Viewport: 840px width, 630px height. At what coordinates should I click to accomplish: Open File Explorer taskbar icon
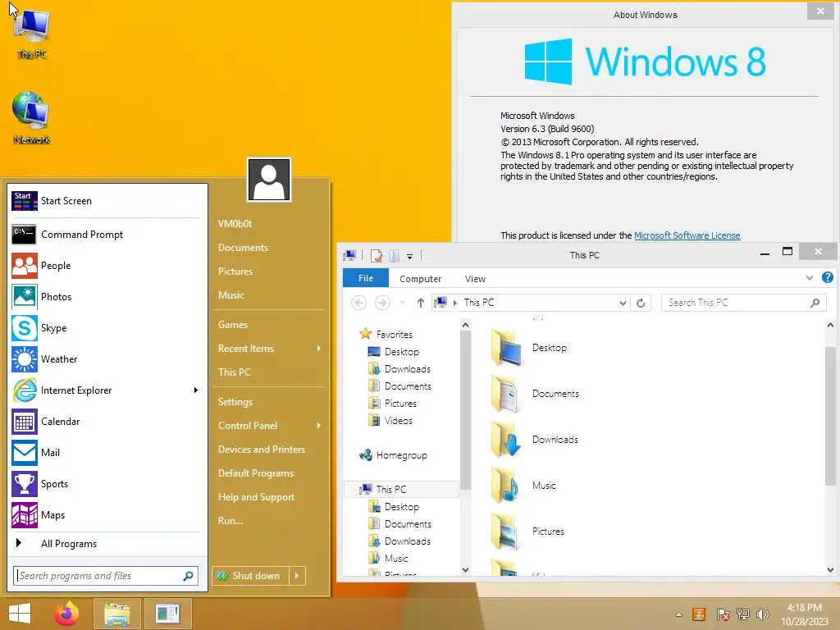click(x=117, y=614)
